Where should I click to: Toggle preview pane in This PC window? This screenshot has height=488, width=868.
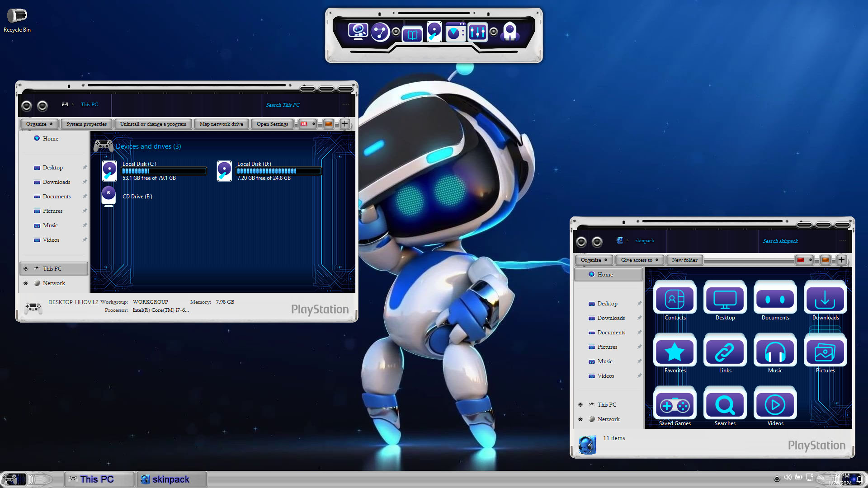point(329,124)
